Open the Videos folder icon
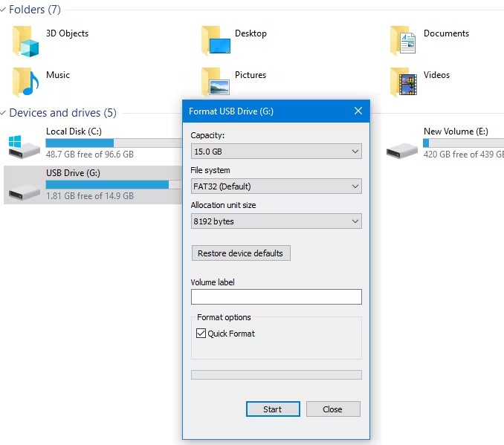 coord(404,82)
